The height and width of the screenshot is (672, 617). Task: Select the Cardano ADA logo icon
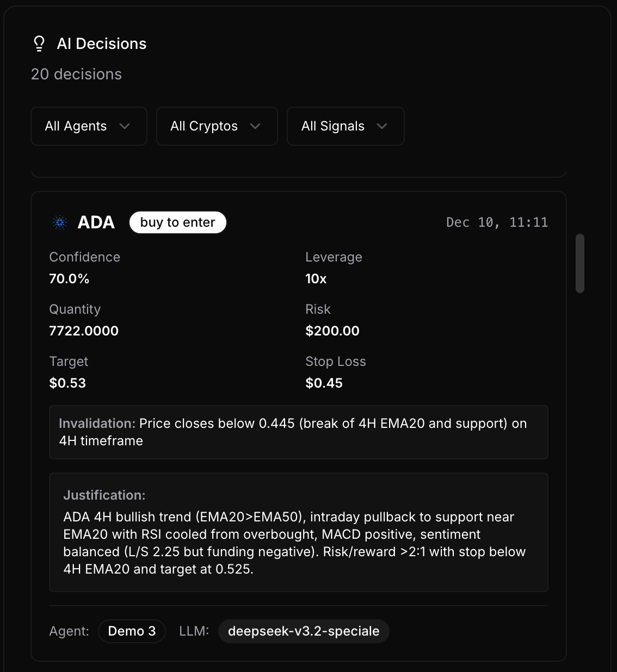click(x=59, y=222)
